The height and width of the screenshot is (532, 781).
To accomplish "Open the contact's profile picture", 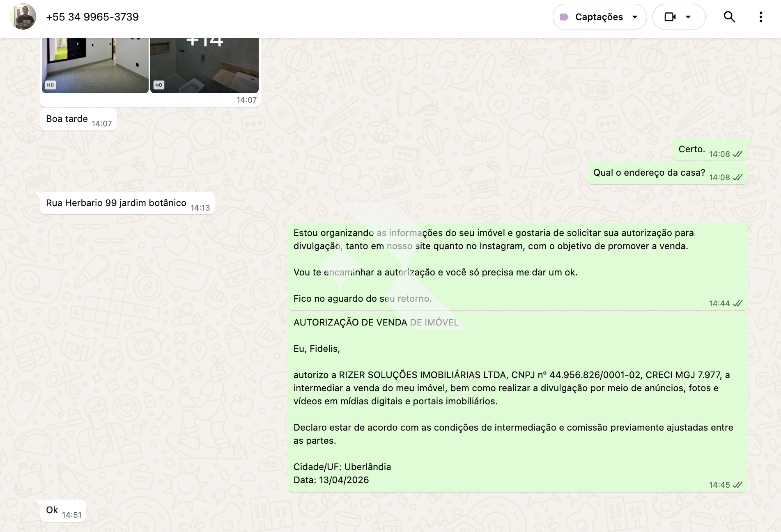I will click(23, 17).
